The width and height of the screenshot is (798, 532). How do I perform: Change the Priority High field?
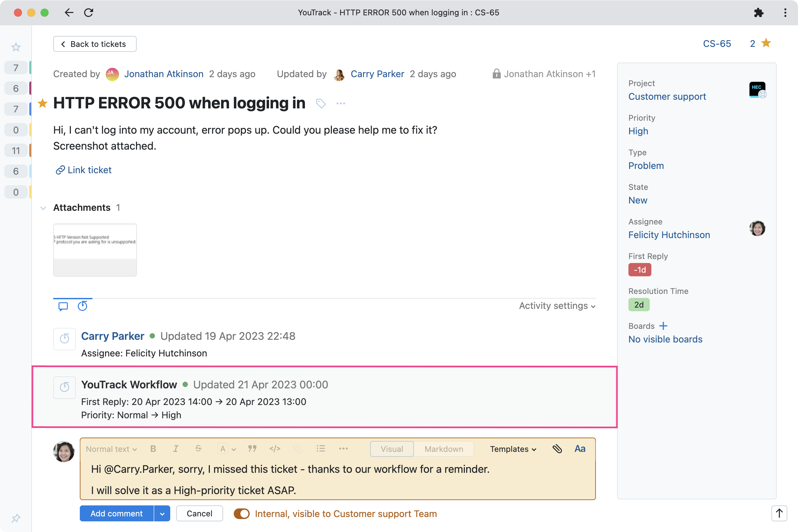(638, 131)
